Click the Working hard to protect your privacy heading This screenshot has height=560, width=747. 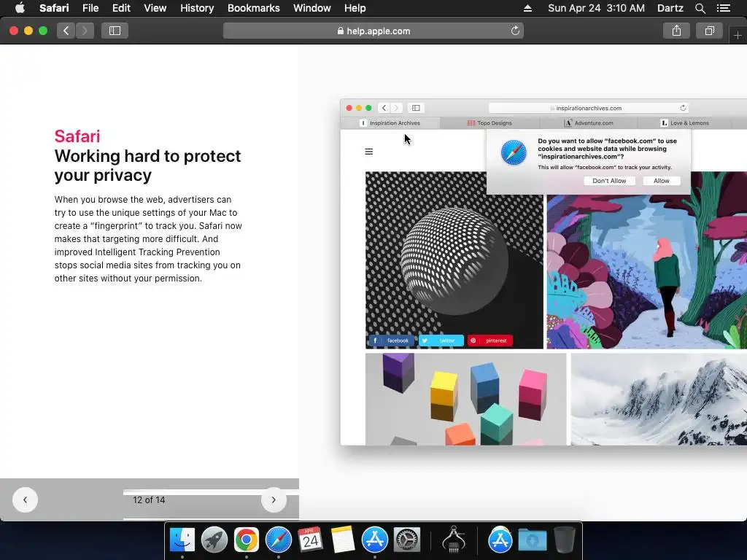click(x=147, y=166)
